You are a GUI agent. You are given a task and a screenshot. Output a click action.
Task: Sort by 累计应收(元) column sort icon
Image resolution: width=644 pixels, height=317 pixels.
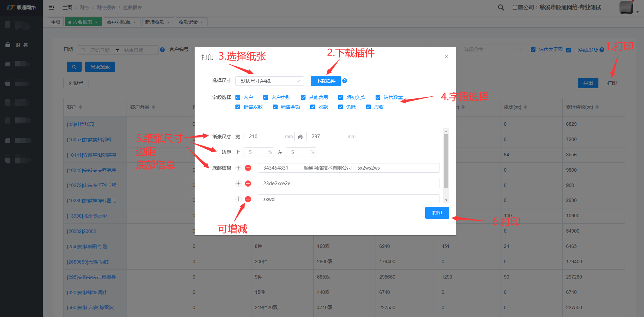coord(597,107)
